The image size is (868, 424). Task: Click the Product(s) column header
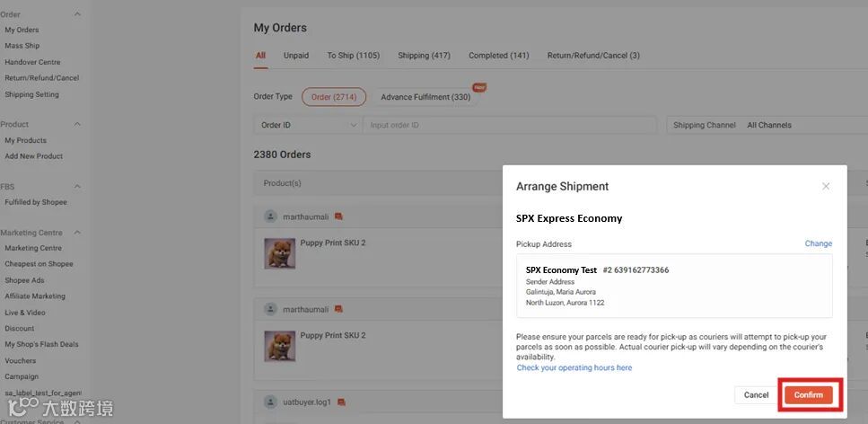coord(283,183)
